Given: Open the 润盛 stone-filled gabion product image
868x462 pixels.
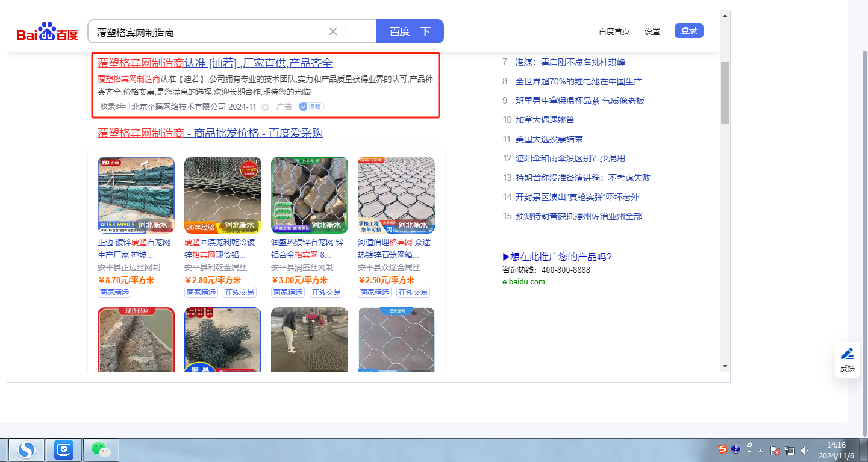Looking at the screenshot, I should point(310,195).
